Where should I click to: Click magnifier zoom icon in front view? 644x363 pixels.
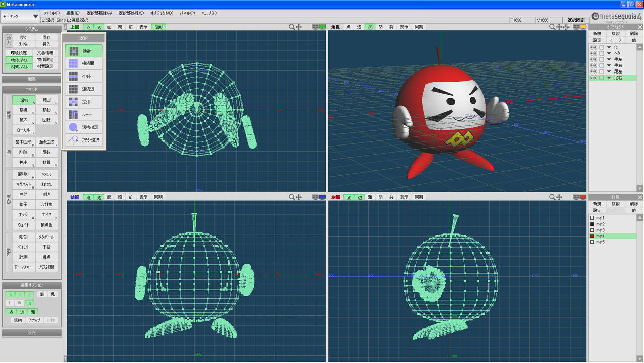[x=292, y=197]
